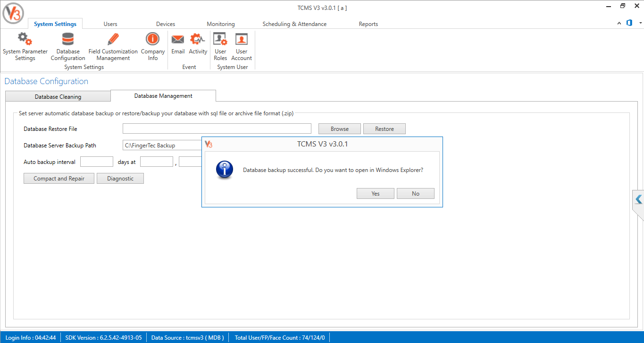Open User Account
This screenshot has width=644, height=343.
coord(242,46)
